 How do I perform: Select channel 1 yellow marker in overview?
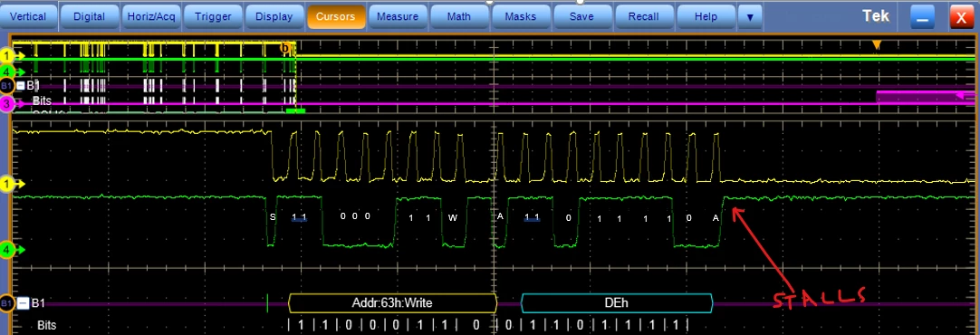[7, 55]
